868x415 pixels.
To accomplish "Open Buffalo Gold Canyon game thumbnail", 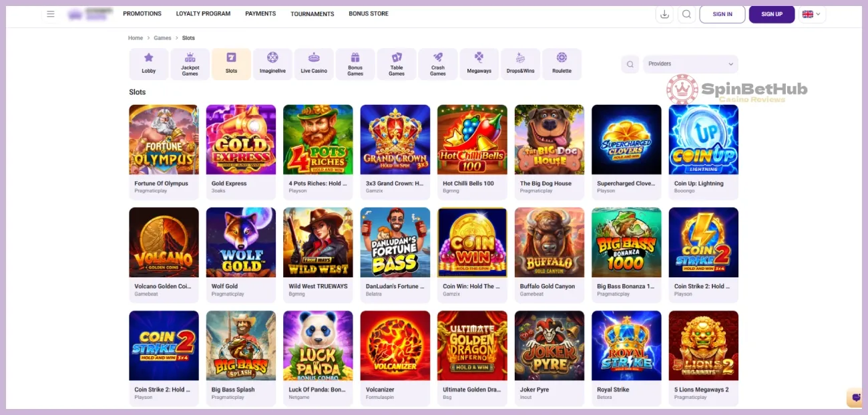I will (x=550, y=243).
